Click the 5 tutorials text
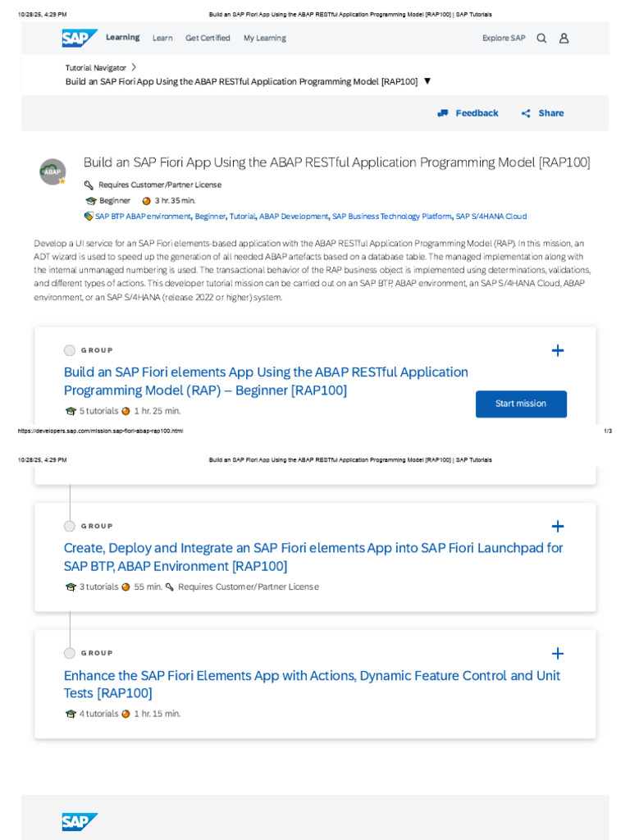Image resolution: width=630 pixels, height=840 pixels. (x=99, y=412)
